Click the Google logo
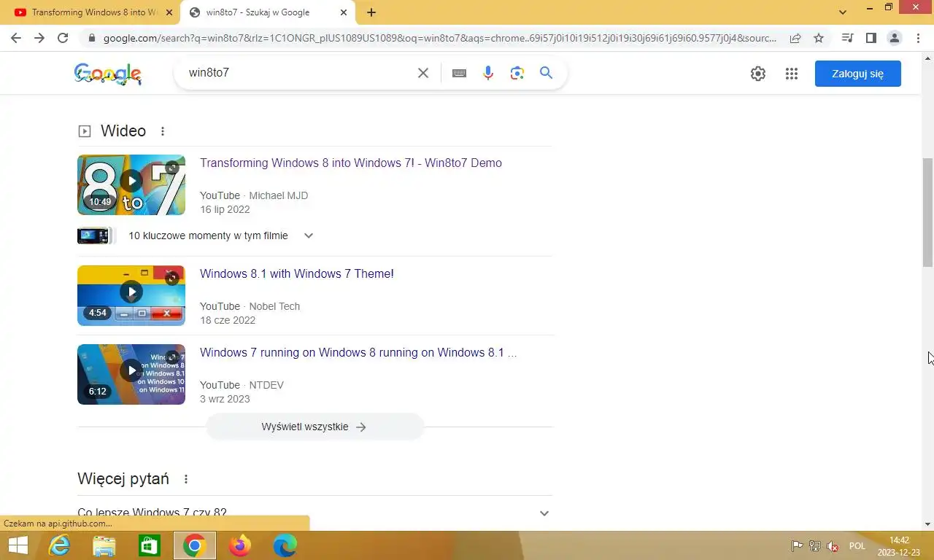This screenshot has height=560, width=934. 108,74
